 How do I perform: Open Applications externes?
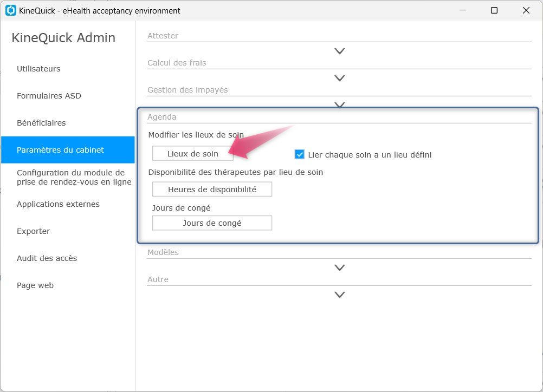click(58, 204)
